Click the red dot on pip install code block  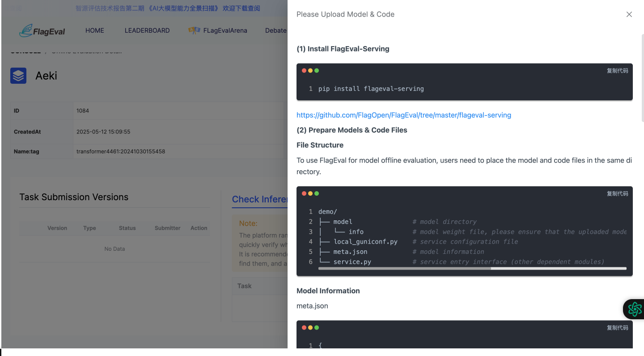pyautogui.click(x=304, y=71)
